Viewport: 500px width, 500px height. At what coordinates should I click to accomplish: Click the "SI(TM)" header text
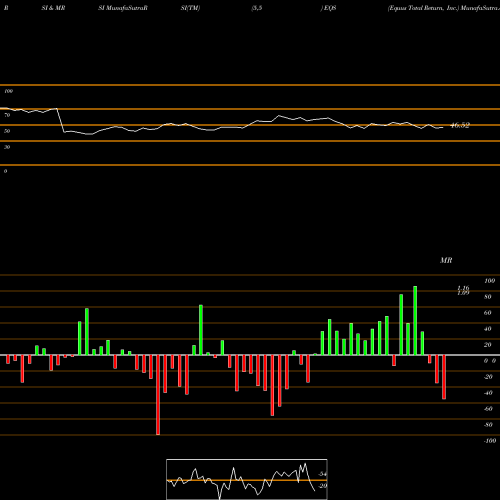[x=190, y=8]
